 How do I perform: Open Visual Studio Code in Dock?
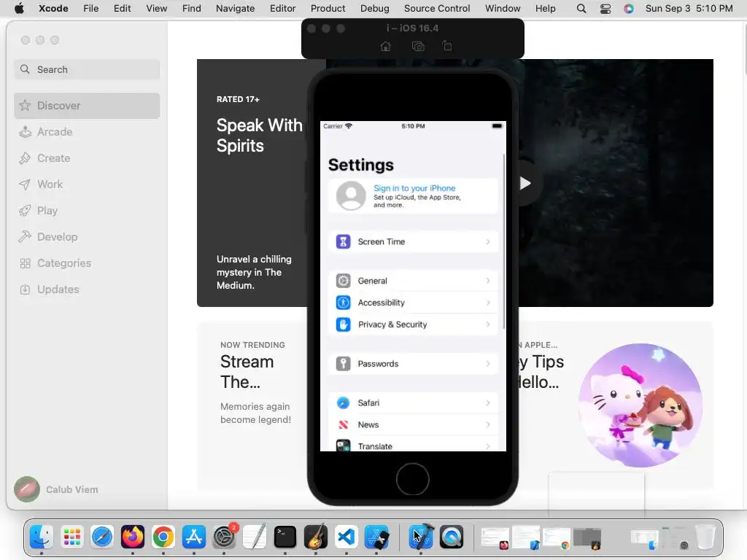coord(346,537)
